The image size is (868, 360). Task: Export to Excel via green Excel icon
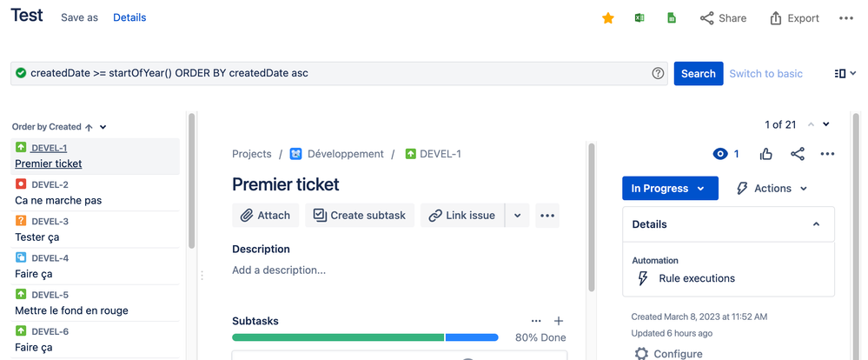pos(639,18)
